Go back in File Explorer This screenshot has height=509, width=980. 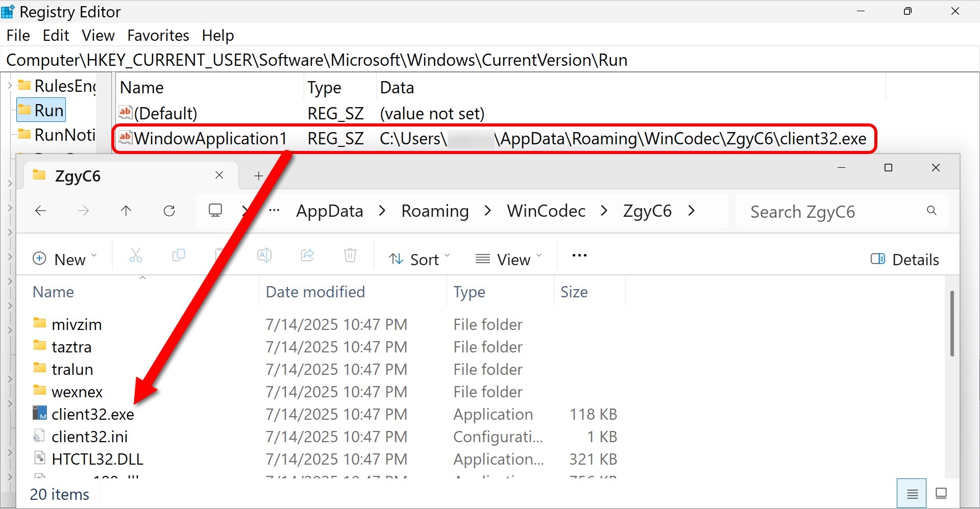(x=40, y=211)
